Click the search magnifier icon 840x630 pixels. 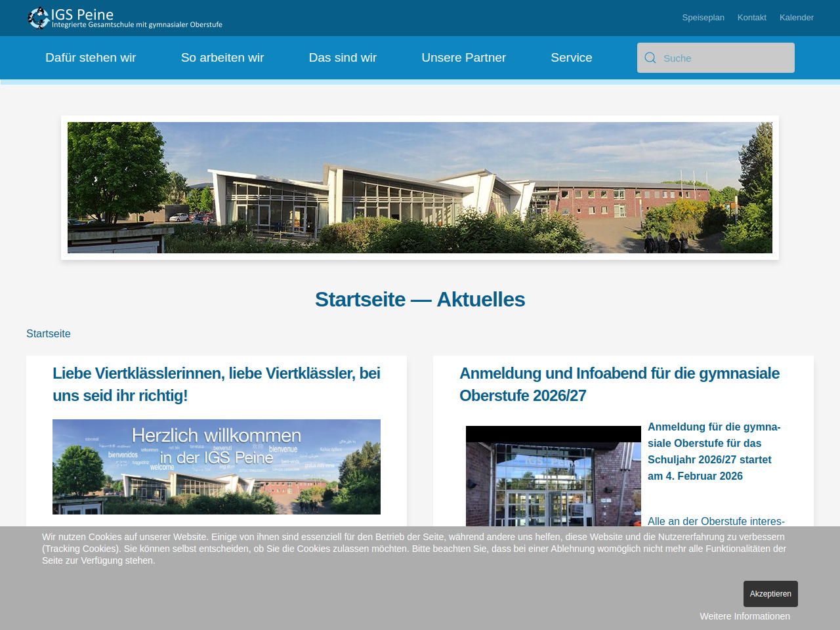650,58
